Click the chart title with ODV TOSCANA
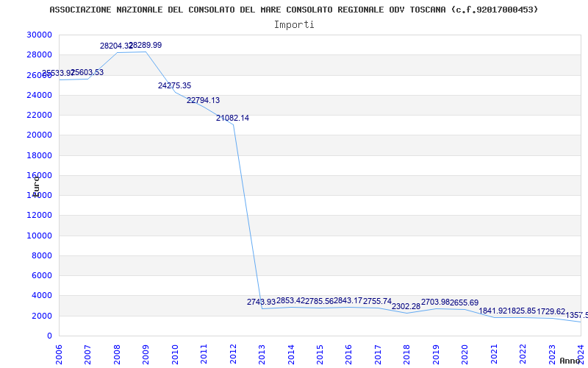This screenshot has width=588, height=368. (293, 10)
